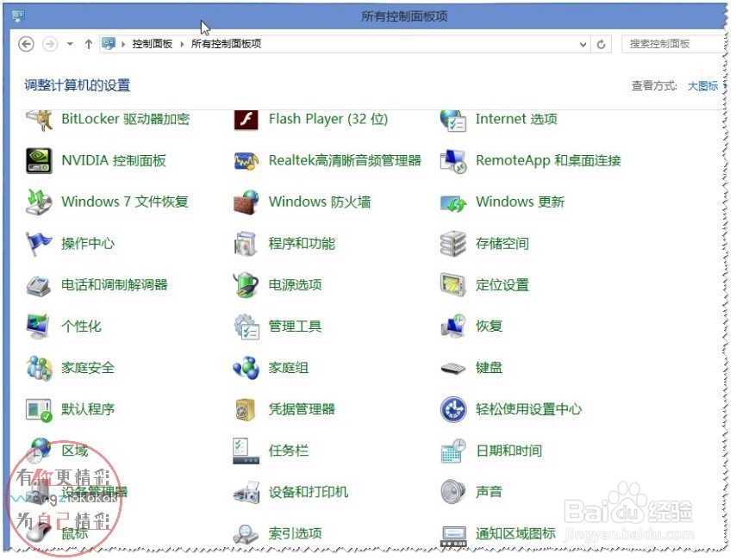Open the 声音 speaker icon
The height and width of the screenshot is (560, 736).
pos(453,492)
